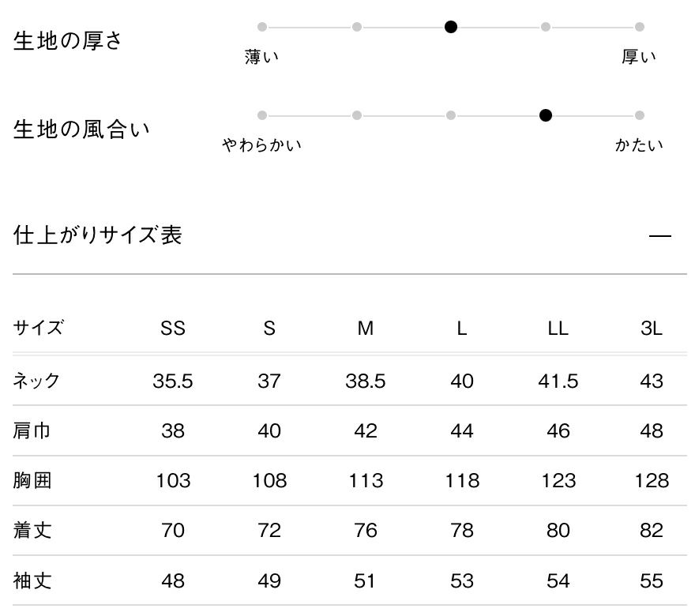Click the softest dot above やわらかい
The width and height of the screenshot is (695, 616).
click(x=262, y=115)
